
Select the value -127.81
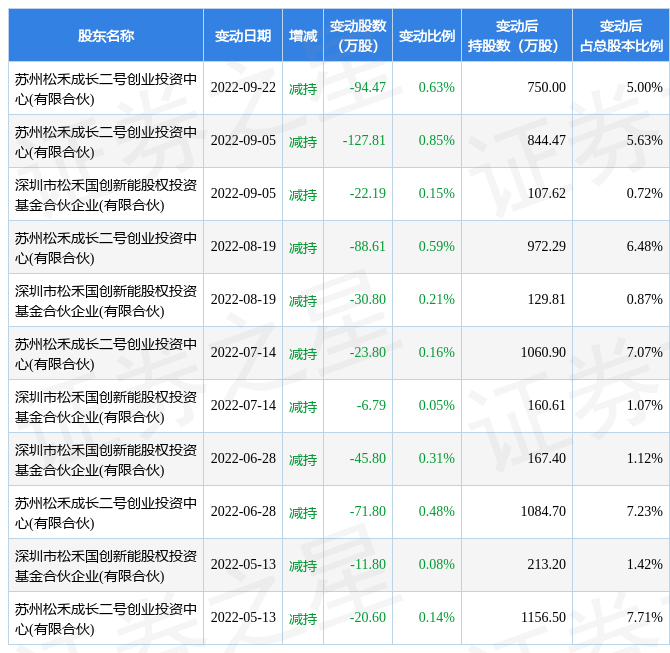pyautogui.click(x=364, y=141)
